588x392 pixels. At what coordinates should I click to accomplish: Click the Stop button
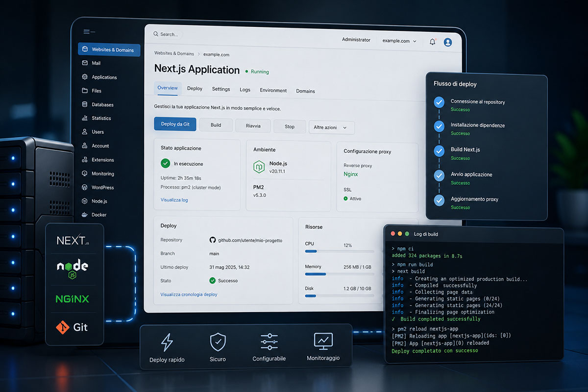(x=290, y=126)
